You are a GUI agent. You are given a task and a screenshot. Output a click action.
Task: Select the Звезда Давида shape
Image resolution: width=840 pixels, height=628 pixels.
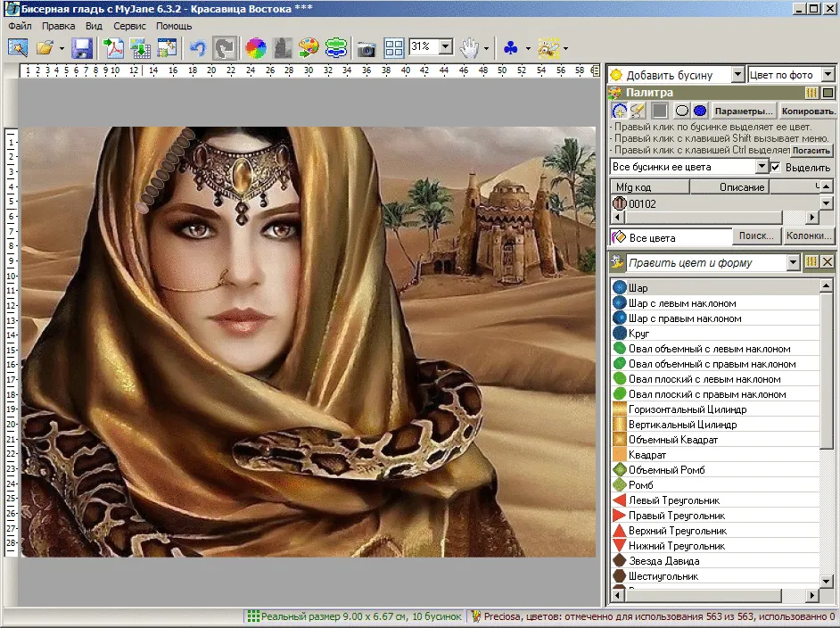click(x=715, y=561)
